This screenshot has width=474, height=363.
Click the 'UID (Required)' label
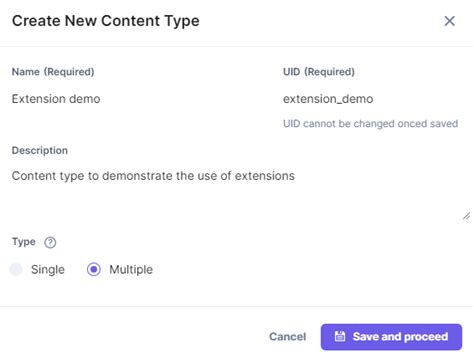click(x=319, y=72)
